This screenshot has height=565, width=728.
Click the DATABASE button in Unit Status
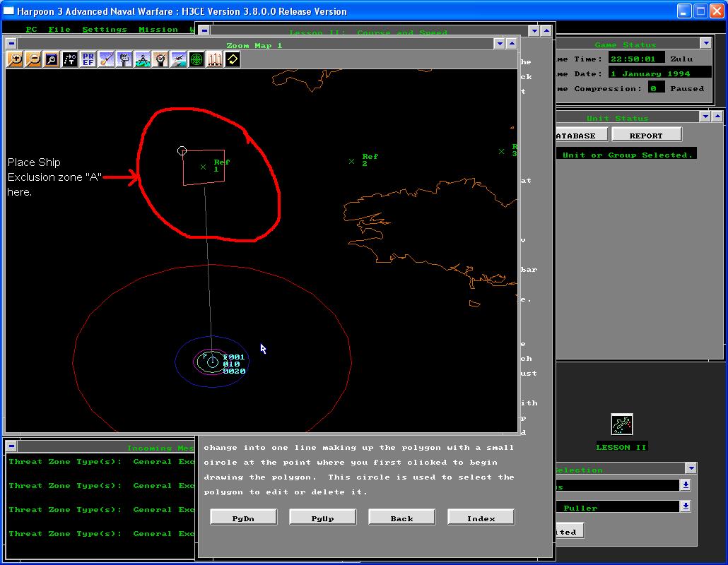tap(581, 134)
